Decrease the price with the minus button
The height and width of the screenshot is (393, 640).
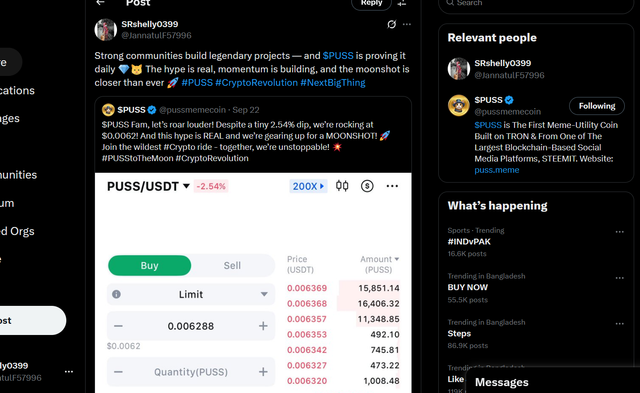pyautogui.click(x=118, y=326)
